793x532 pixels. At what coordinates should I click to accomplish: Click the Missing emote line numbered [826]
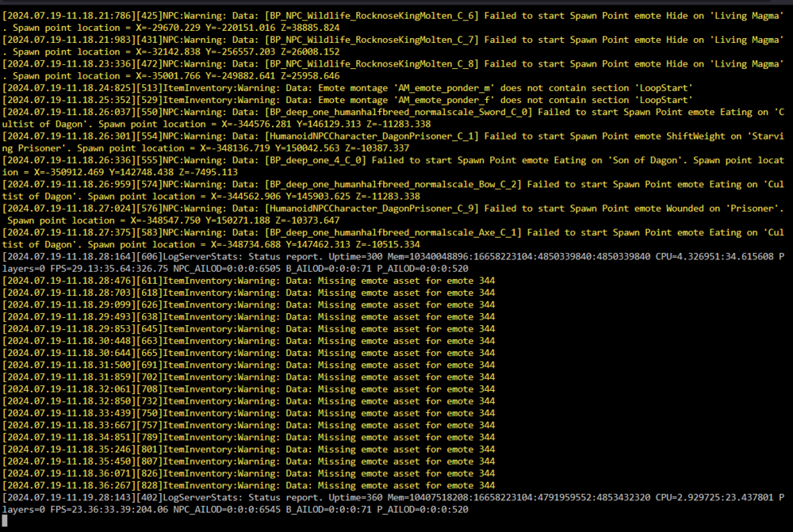(x=248, y=474)
